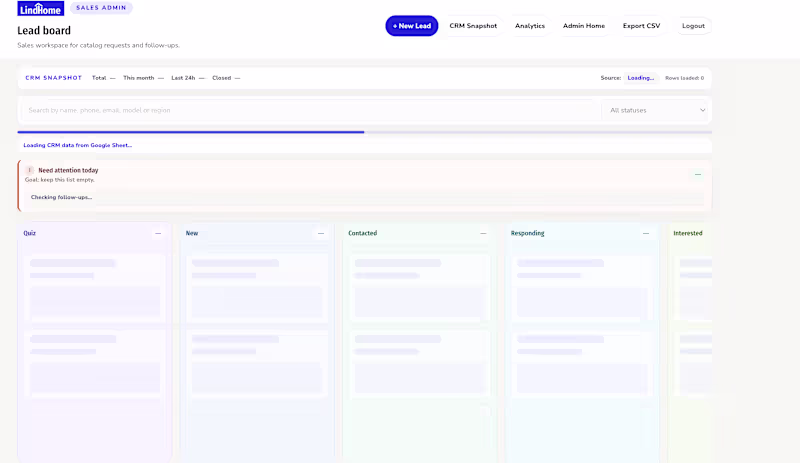Click the LindHome logo
This screenshot has height=463, width=800.
pos(41,9)
